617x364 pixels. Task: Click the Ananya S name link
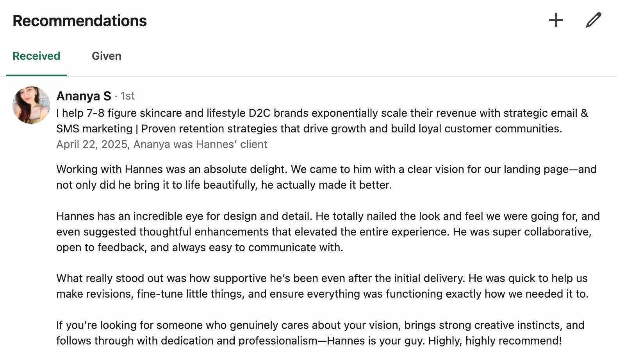pyautogui.click(x=84, y=96)
